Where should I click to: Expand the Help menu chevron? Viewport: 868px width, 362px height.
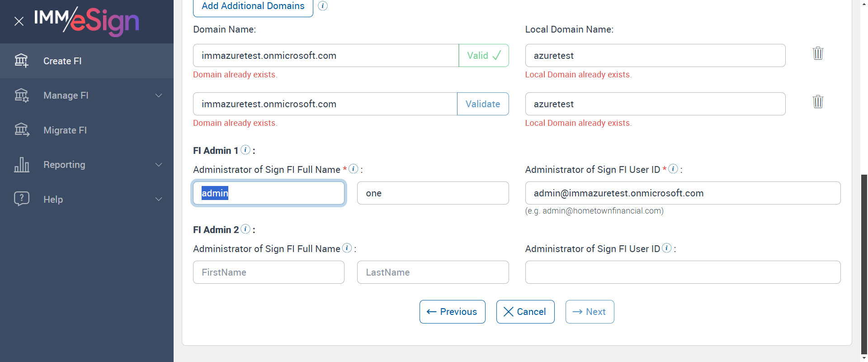click(159, 199)
